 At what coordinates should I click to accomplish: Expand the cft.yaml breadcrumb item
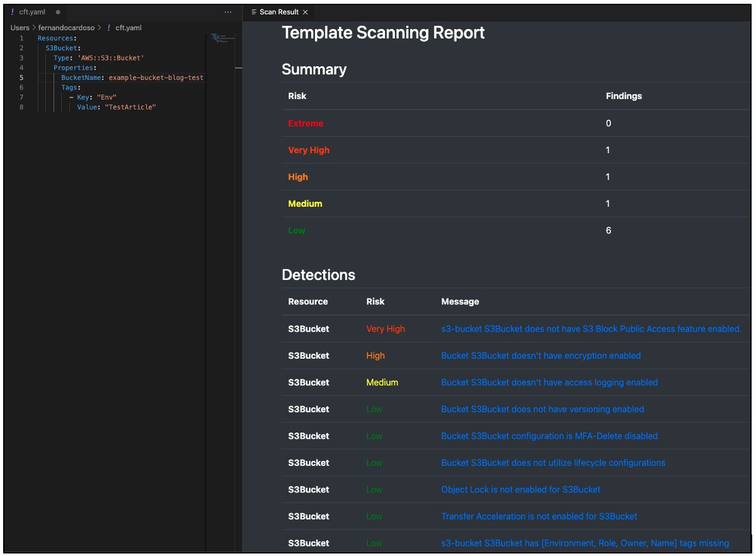129,28
